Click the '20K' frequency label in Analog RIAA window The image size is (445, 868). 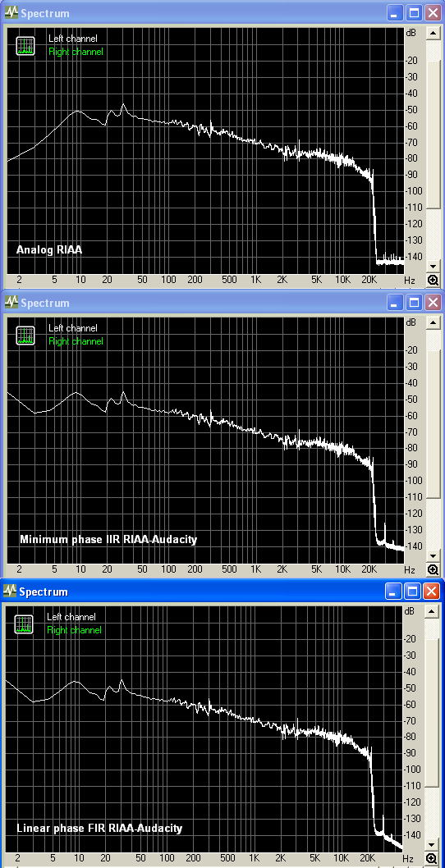(x=369, y=280)
